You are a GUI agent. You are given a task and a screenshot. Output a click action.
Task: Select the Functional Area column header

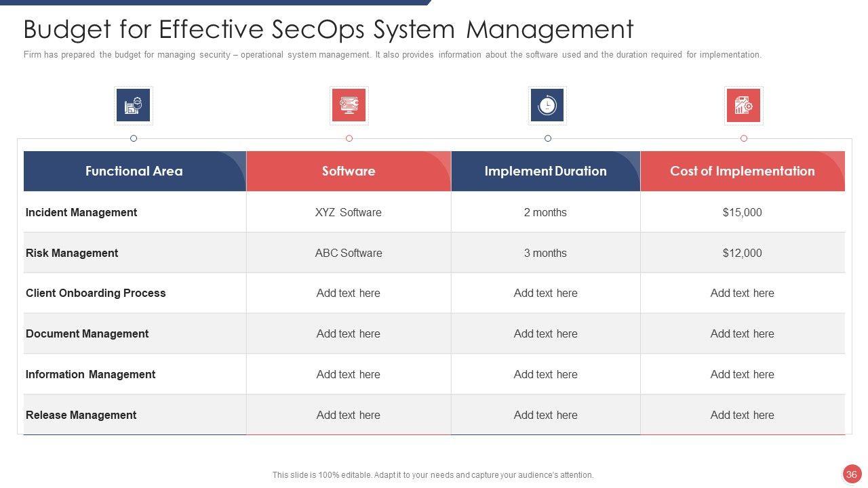pyautogui.click(x=134, y=171)
